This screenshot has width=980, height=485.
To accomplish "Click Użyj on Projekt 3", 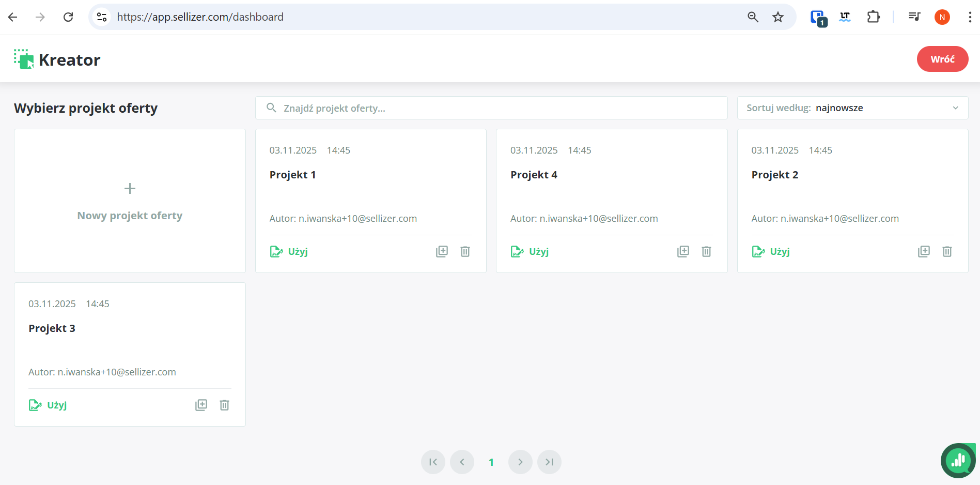I will pos(48,405).
